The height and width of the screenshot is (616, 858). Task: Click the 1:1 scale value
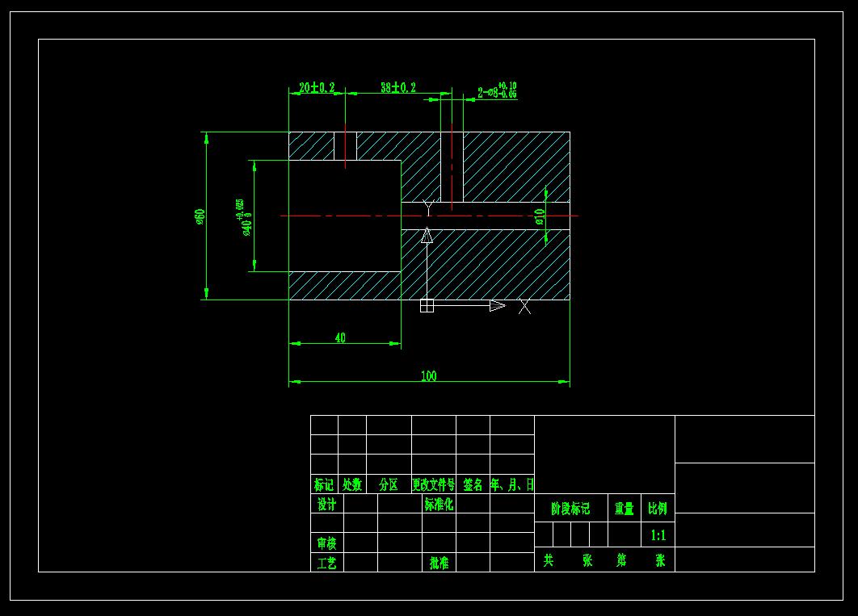(x=658, y=535)
